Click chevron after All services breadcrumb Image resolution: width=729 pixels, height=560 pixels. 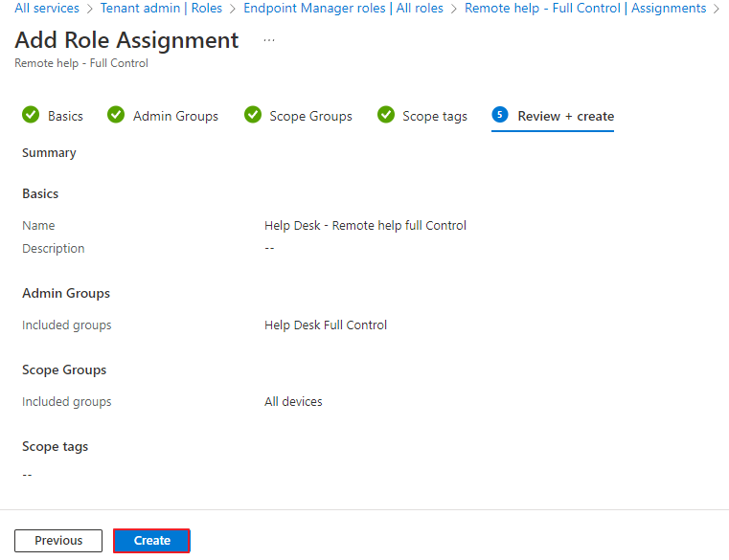click(90, 9)
